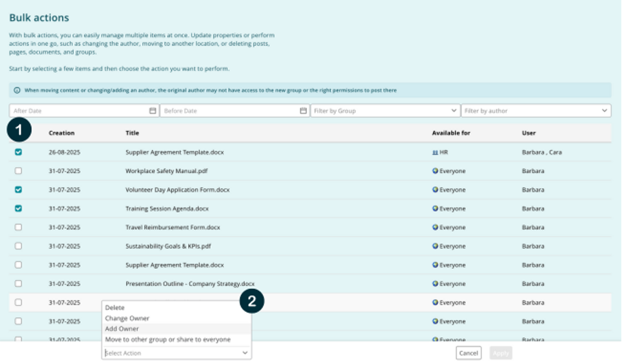Click the 26-08-2025 creation date
The width and height of the screenshot is (622, 364).
point(64,153)
